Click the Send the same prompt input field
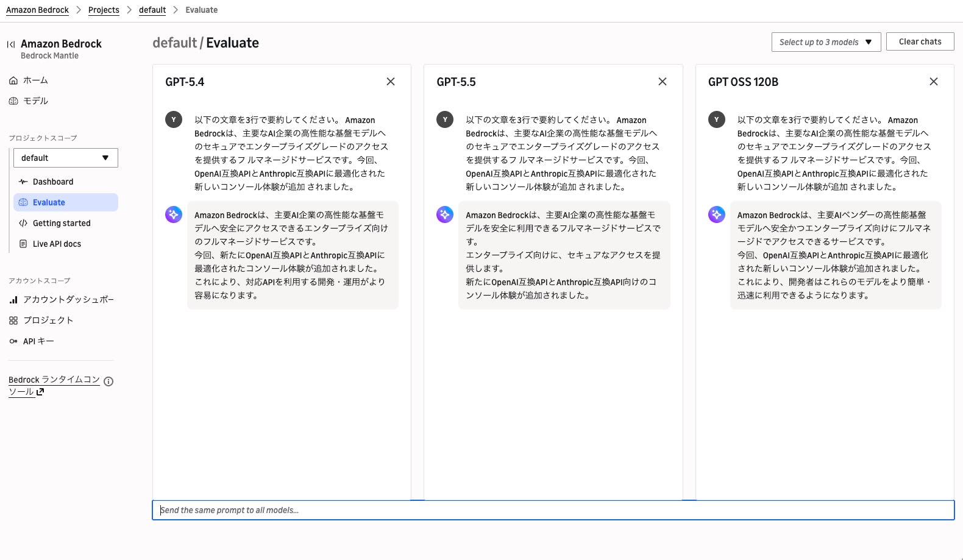The width and height of the screenshot is (963, 560). [x=553, y=510]
